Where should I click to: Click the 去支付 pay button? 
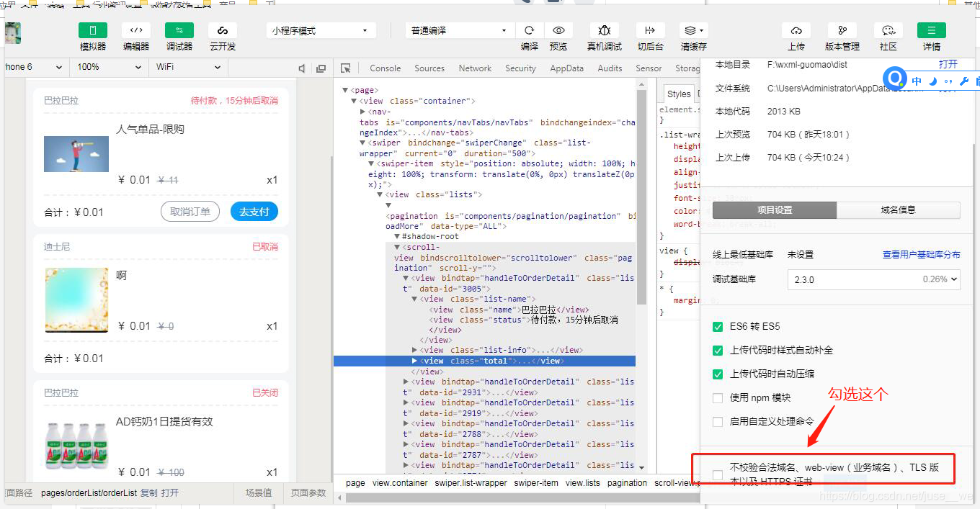pyautogui.click(x=254, y=212)
